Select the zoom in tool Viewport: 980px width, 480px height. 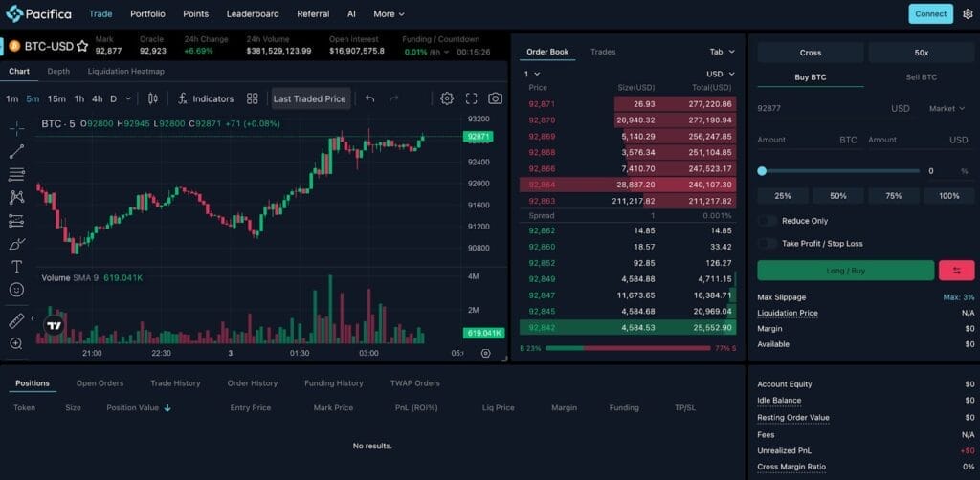click(x=17, y=343)
